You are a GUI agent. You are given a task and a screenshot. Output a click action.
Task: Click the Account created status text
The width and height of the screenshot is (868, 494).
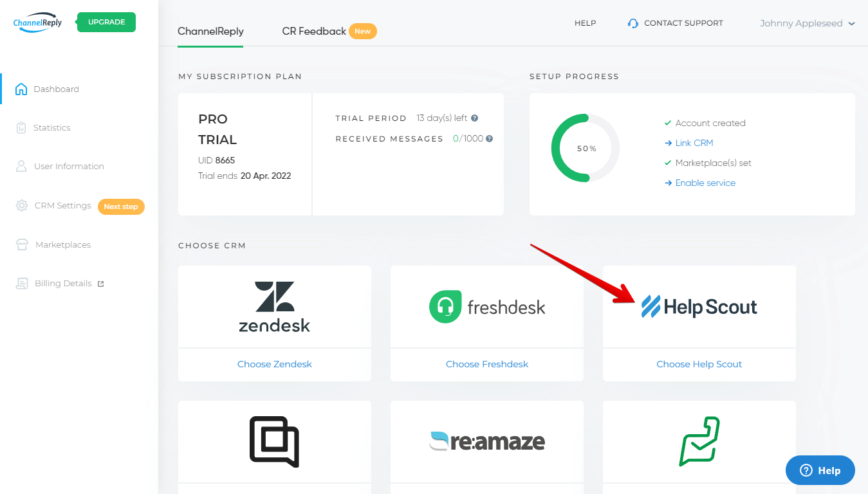pos(710,123)
